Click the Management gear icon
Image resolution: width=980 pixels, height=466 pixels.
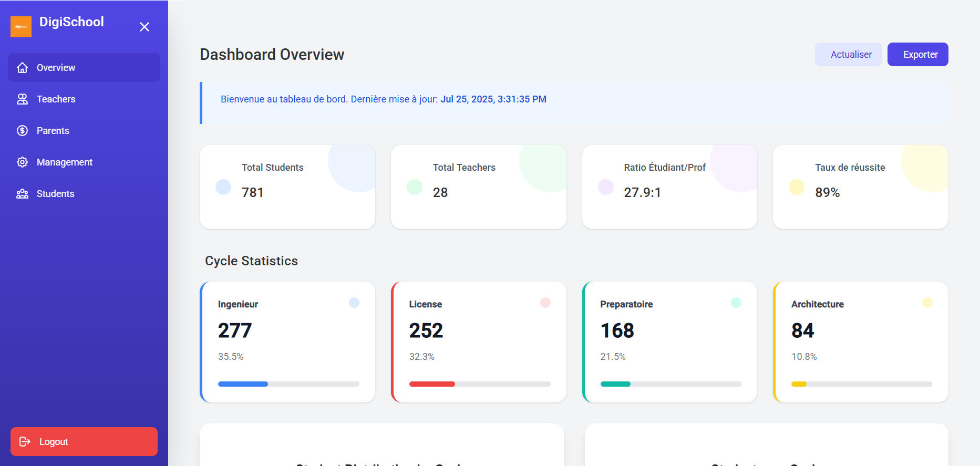coord(22,162)
